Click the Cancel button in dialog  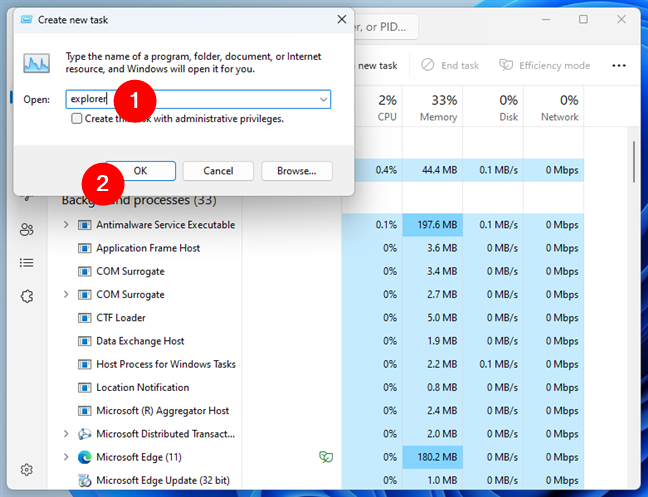218,171
